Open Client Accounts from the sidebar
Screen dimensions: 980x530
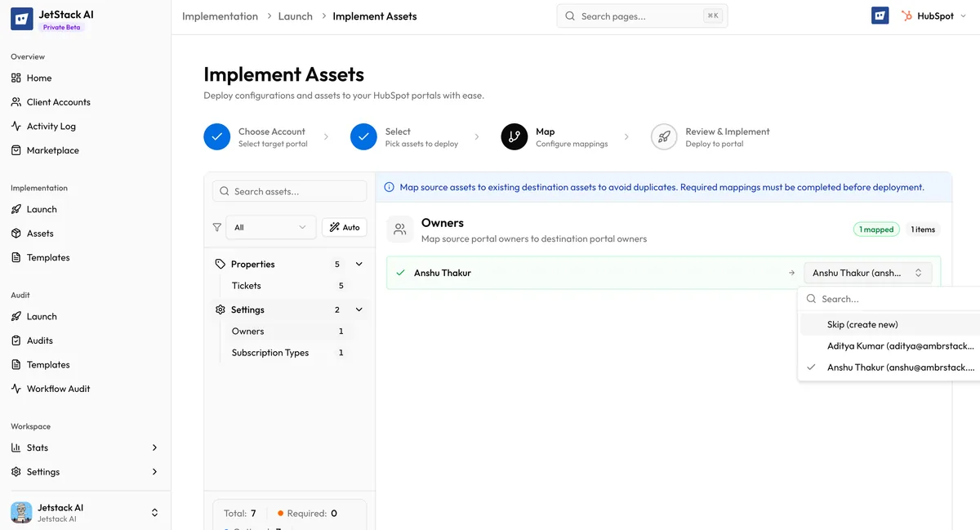[x=58, y=102]
